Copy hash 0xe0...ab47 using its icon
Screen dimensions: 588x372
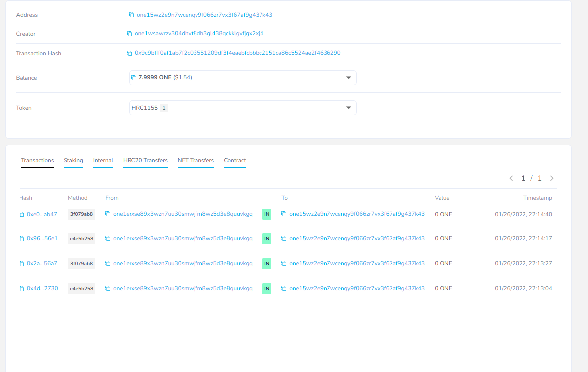(x=22, y=215)
